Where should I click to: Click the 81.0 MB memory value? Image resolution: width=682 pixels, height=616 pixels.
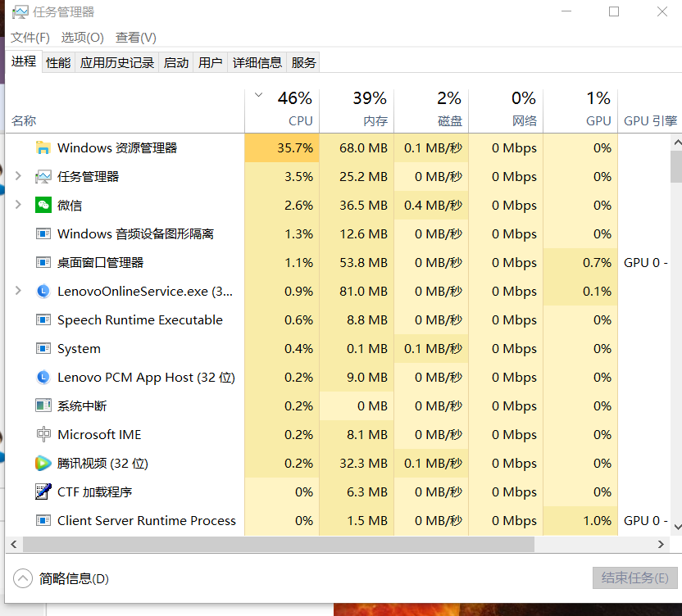pyautogui.click(x=363, y=292)
